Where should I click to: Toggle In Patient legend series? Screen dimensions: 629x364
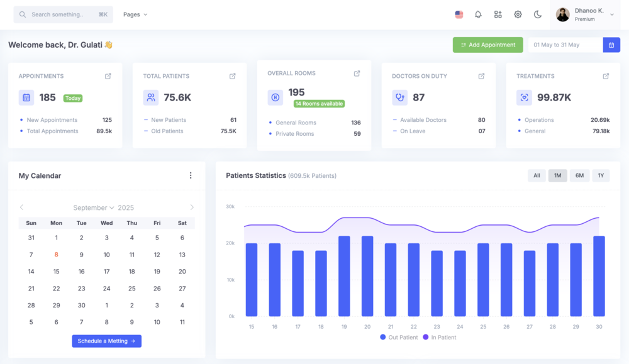[440, 338]
